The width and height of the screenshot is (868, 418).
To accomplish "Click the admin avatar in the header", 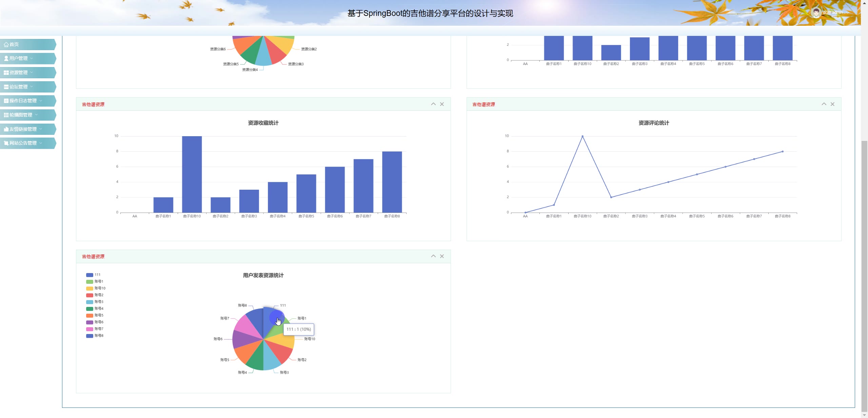I will coord(816,13).
